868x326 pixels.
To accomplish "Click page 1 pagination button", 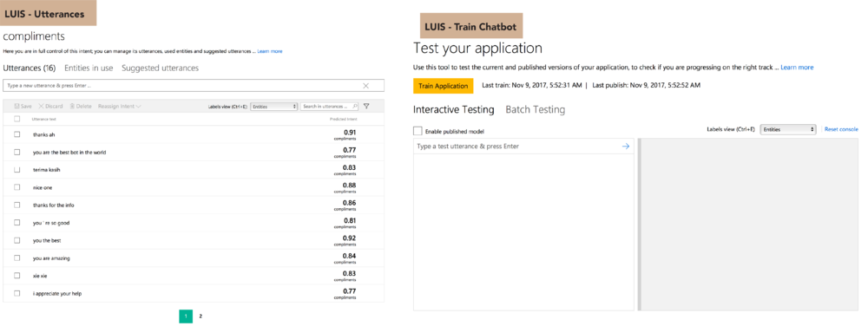I will pos(186,316).
